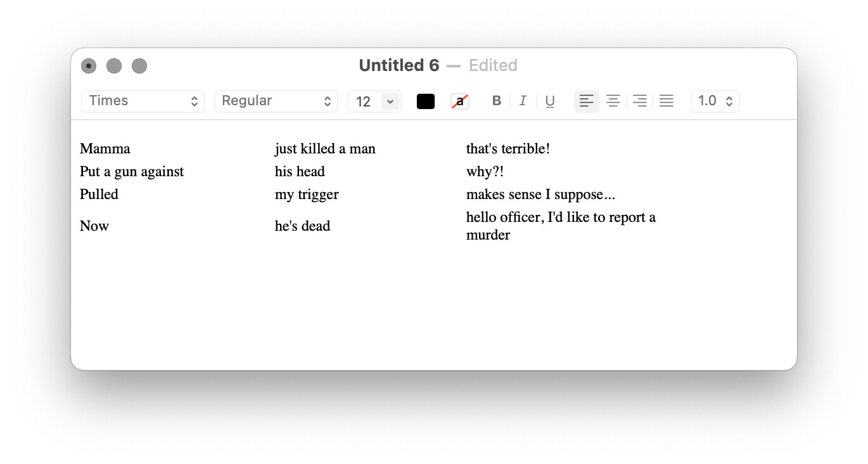Open the 1.0 line spacing dropdown

pos(715,101)
